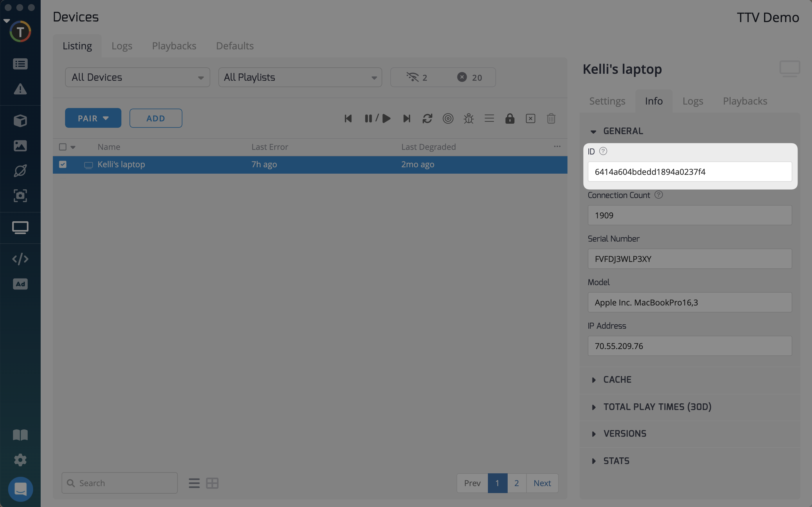Click the refresh device icon in toolbar
This screenshot has height=507, width=812.
[427, 118]
